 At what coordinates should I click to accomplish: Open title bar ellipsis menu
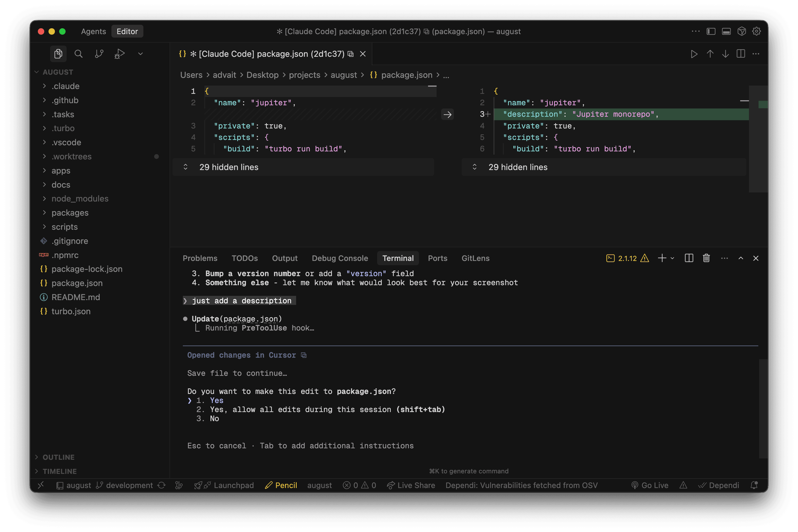coord(696,31)
